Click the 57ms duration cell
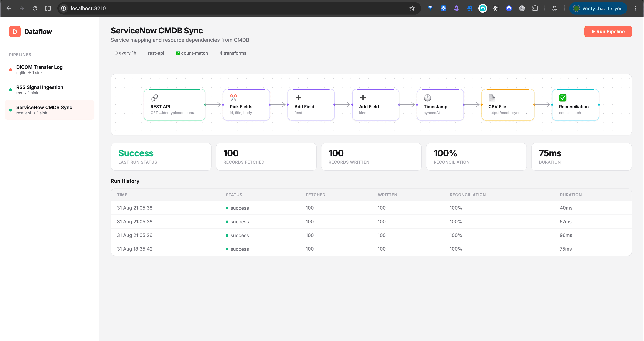Image resolution: width=644 pixels, height=341 pixels. click(x=566, y=222)
